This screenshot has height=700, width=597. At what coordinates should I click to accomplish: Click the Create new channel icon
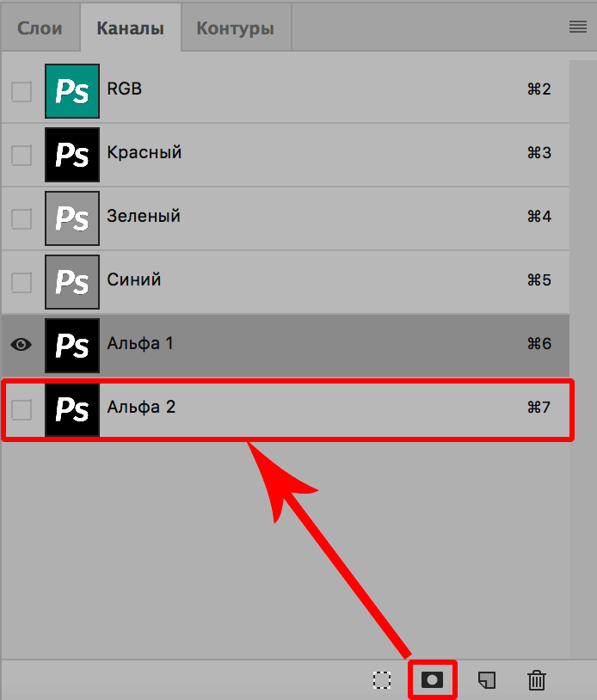[486, 680]
